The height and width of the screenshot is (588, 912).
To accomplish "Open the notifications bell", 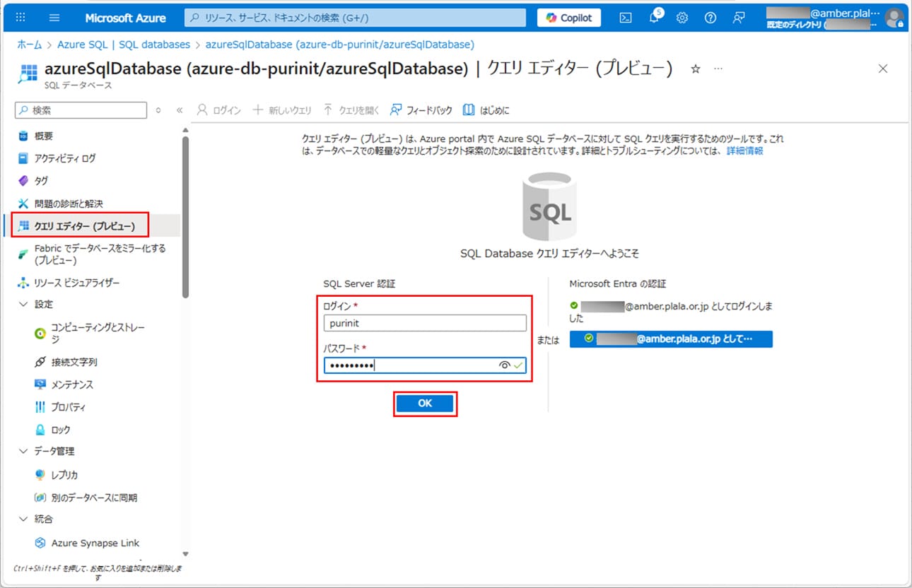I will pos(654,18).
